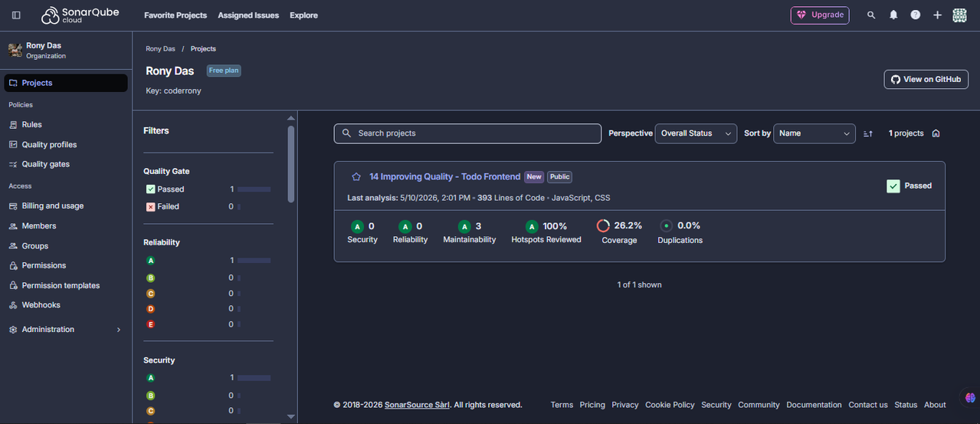Click the green Passed checkmark icon on project card
Screen dimensions: 980x424
coord(893,186)
